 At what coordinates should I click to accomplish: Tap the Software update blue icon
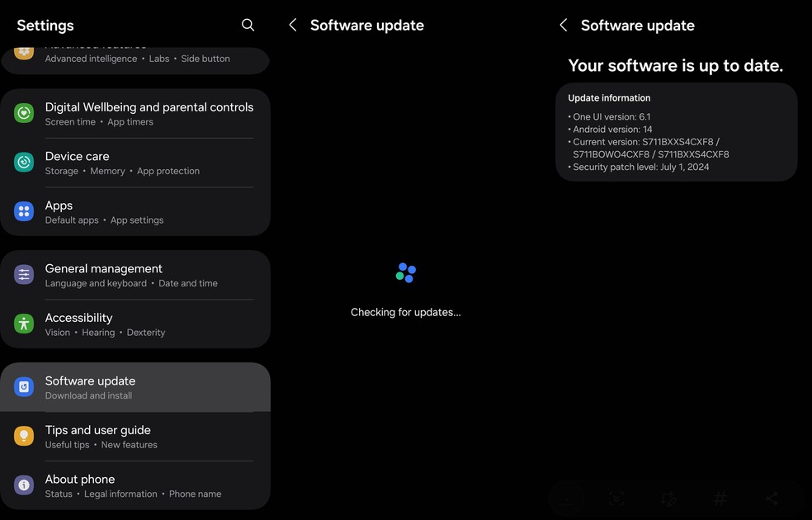(x=24, y=387)
